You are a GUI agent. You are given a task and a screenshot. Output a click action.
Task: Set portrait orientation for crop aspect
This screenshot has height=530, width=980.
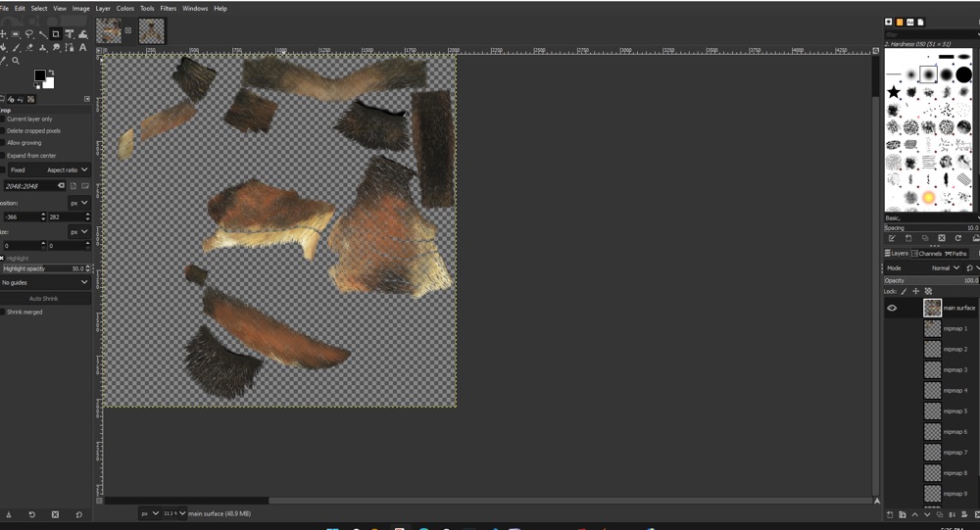(73, 185)
